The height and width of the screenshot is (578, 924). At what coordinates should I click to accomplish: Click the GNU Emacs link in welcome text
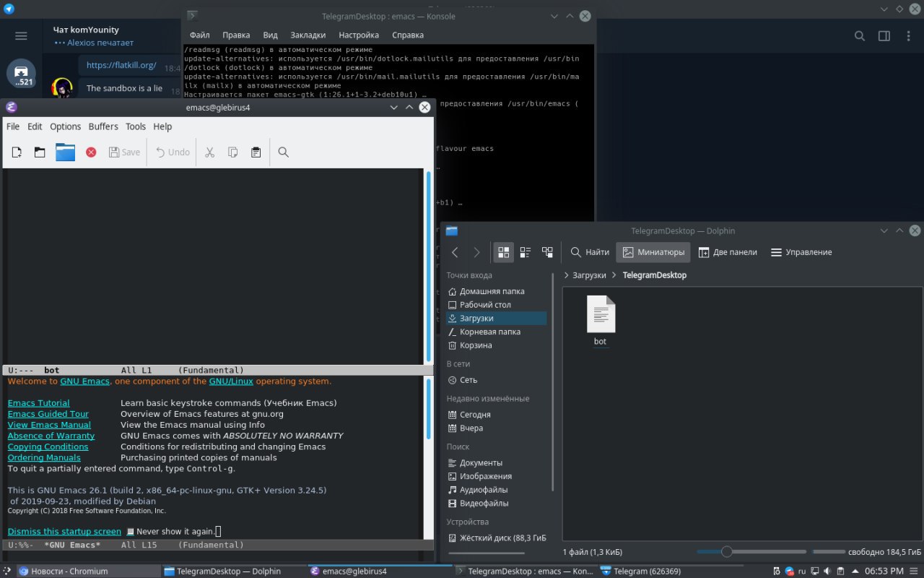[84, 381]
